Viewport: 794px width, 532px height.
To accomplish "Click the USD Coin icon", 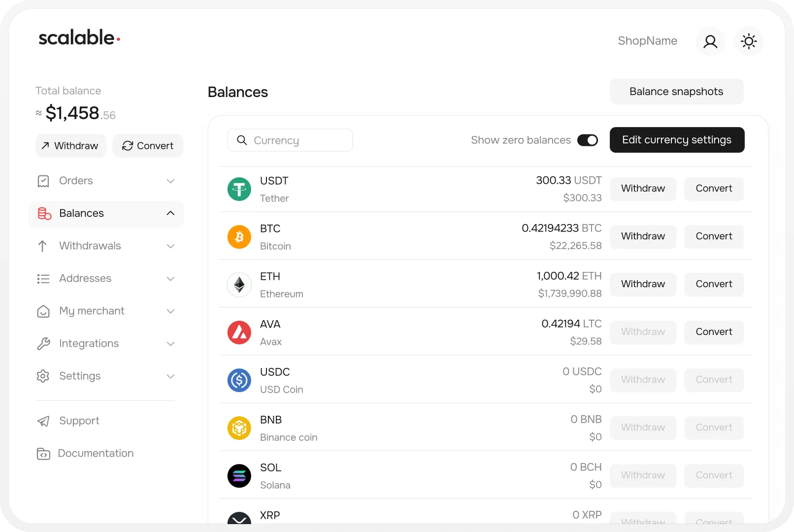I will coord(239,380).
